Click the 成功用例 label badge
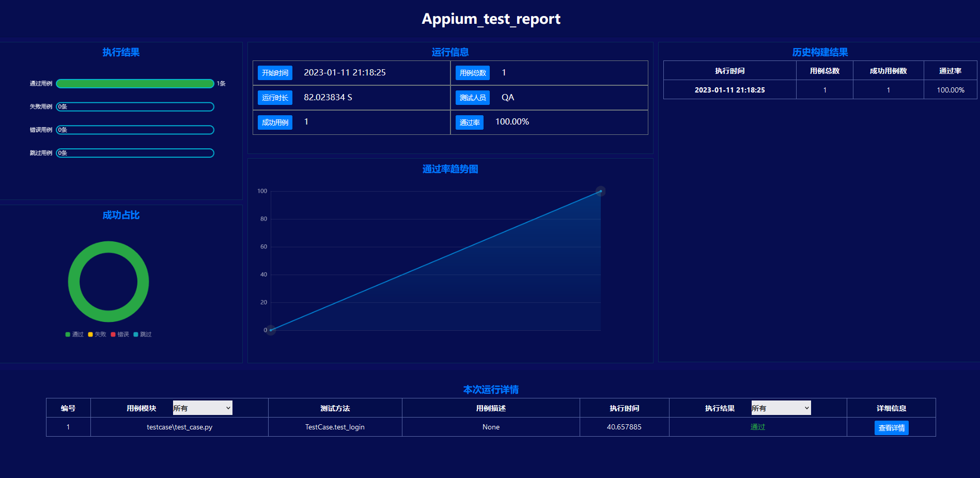This screenshot has width=980, height=478. pyautogui.click(x=275, y=122)
